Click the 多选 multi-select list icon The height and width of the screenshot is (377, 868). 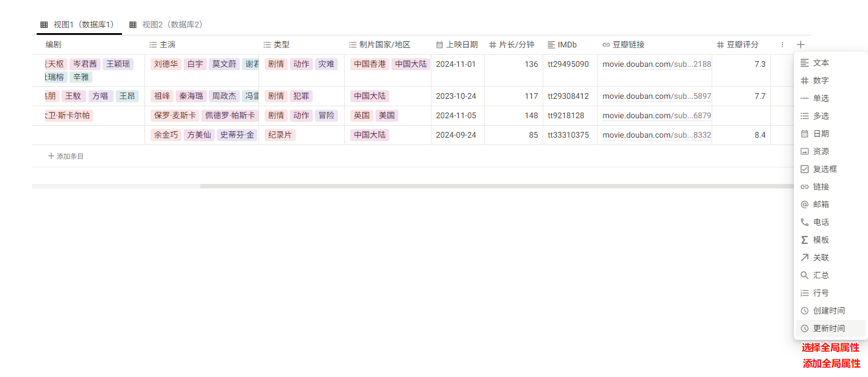(805, 116)
